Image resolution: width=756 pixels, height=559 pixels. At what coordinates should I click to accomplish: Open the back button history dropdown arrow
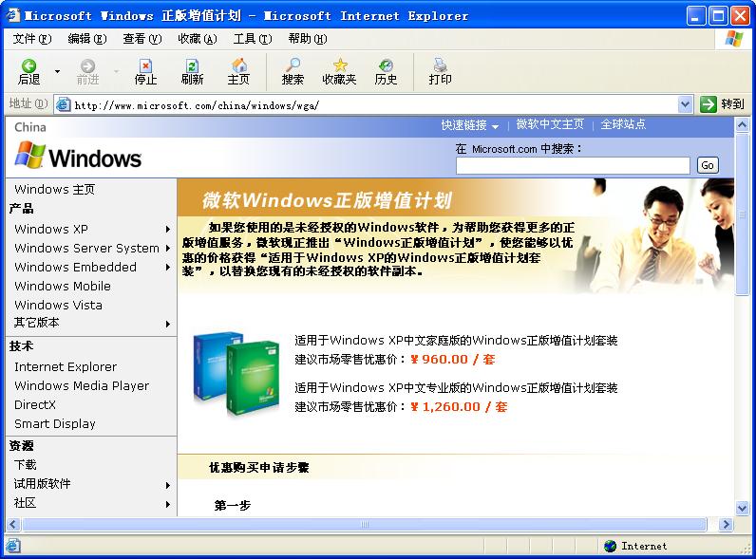point(57,71)
